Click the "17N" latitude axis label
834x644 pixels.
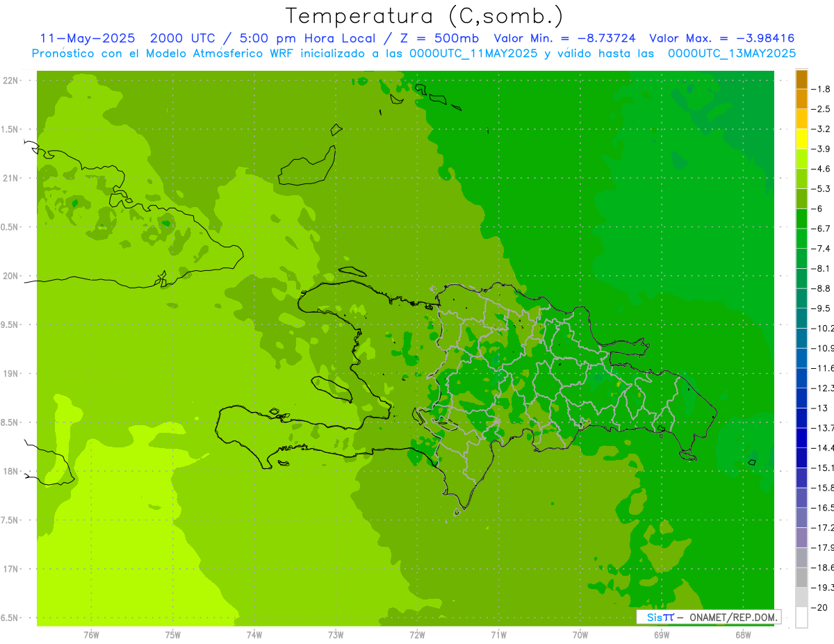point(10,570)
